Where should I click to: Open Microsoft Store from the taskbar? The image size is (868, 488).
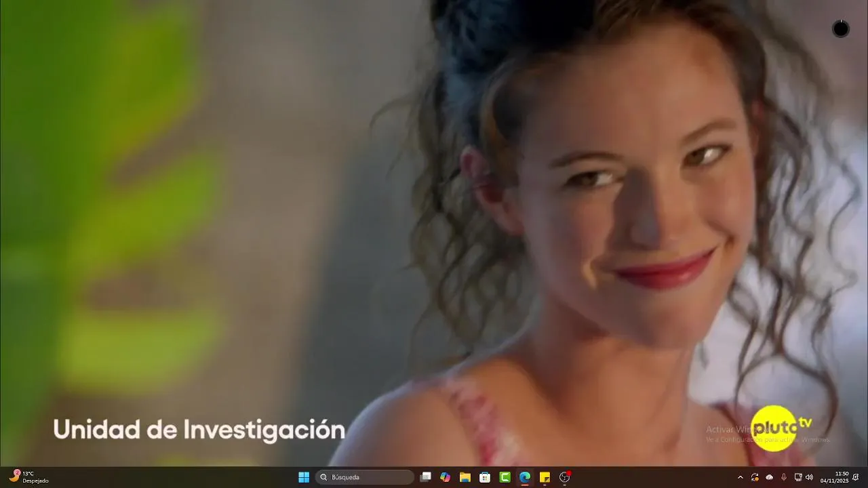click(x=485, y=477)
